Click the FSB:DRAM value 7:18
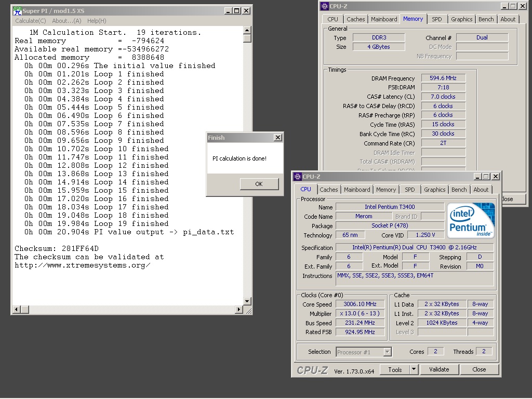 443,87
